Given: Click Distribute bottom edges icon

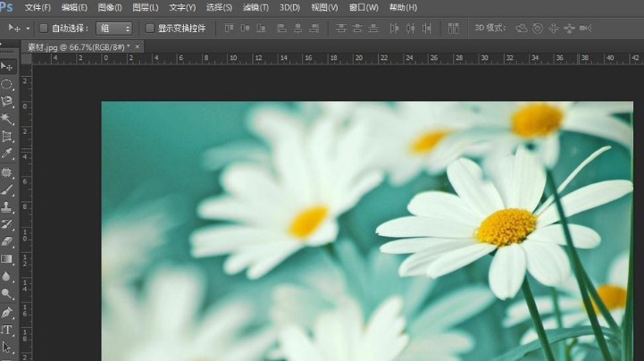Looking at the screenshot, I should coord(373,29).
